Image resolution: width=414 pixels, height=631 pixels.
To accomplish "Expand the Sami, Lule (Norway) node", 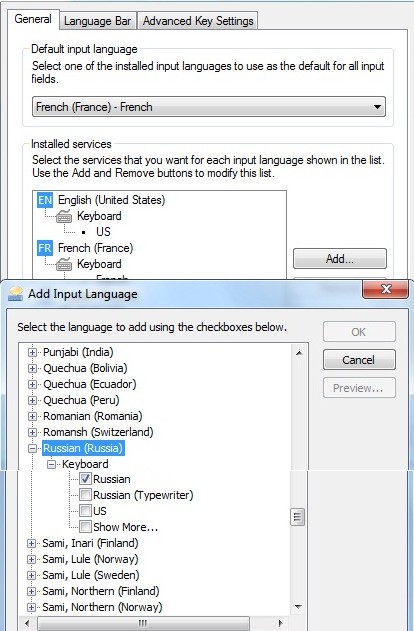I will (x=31, y=559).
